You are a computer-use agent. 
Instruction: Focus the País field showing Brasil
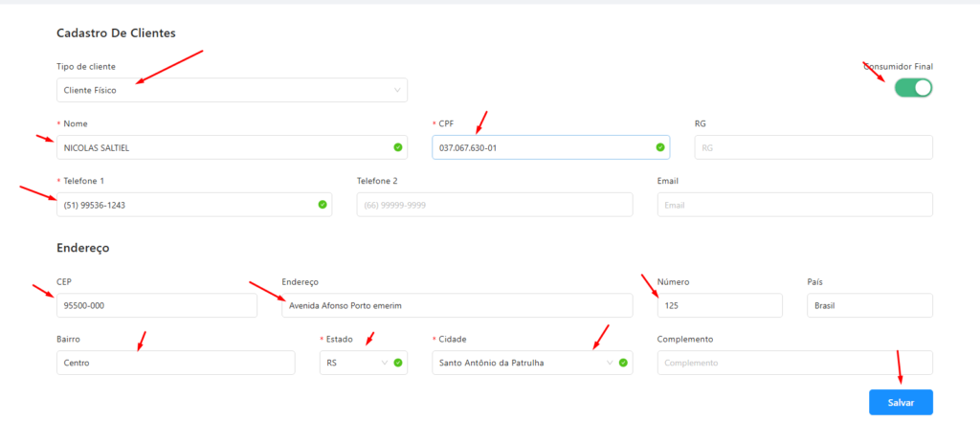pos(869,305)
